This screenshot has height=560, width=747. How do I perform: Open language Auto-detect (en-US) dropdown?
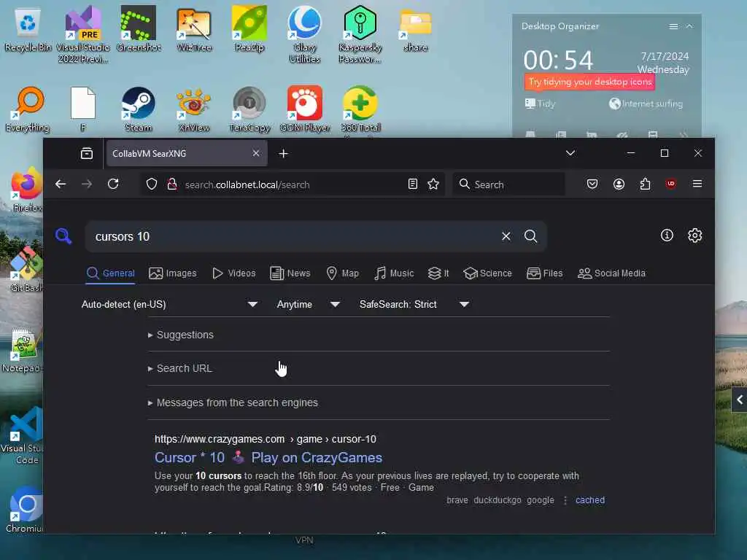[x=169, y=304]
